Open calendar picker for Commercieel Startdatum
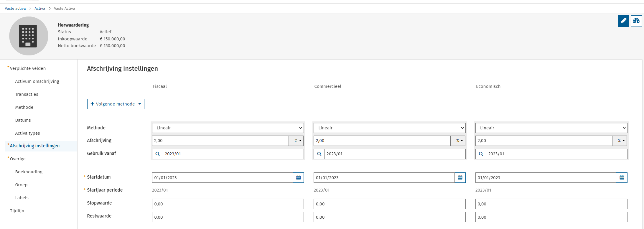 (460, 177)
